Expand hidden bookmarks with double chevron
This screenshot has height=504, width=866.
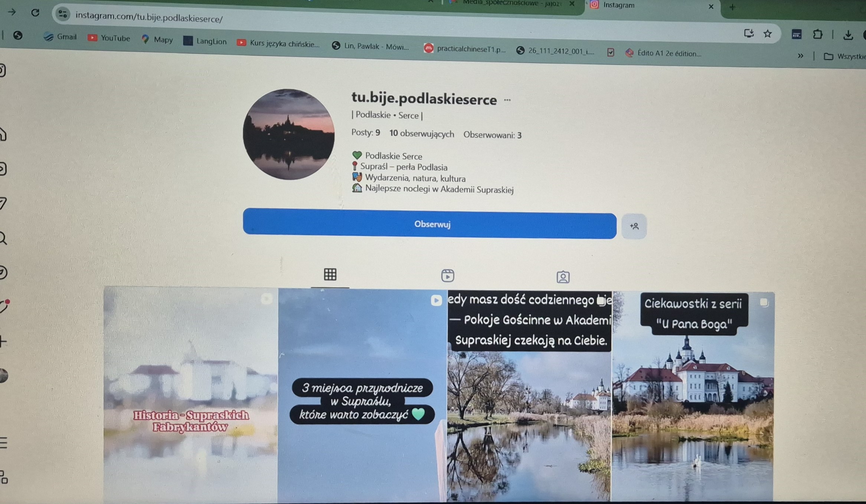[801, 56]
